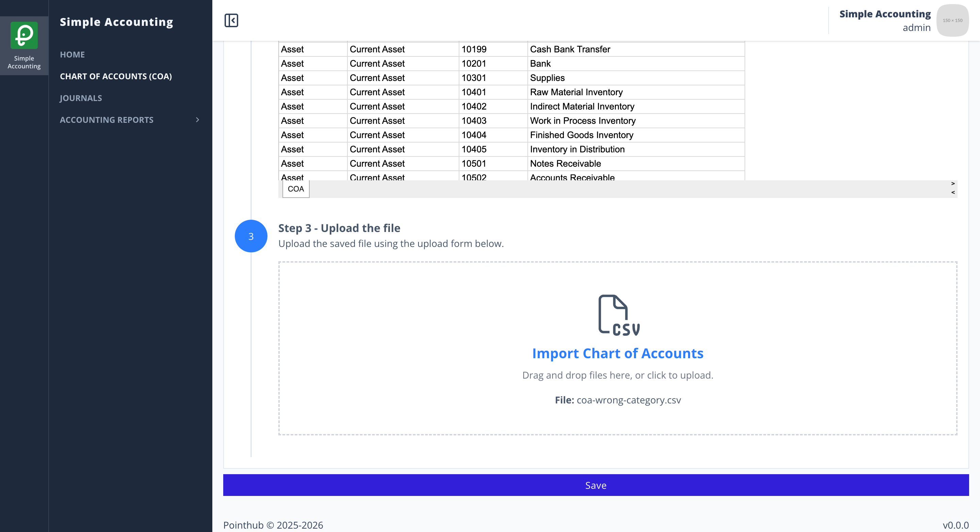Select the Work in Process Inventory cell
The height and width of the screenshot is (532, 980).
(x=636, y=120)
